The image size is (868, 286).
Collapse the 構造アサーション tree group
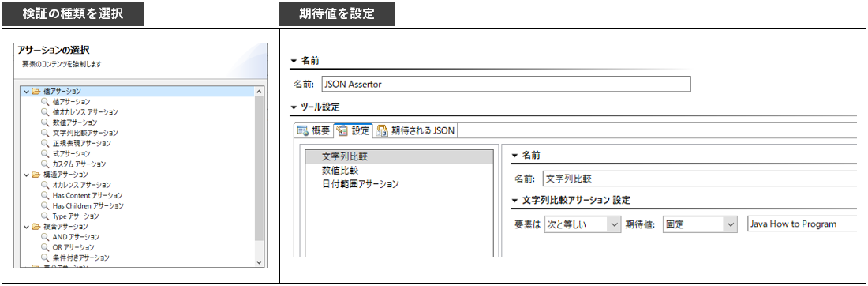pyautogui.click(x=26, y=175)
